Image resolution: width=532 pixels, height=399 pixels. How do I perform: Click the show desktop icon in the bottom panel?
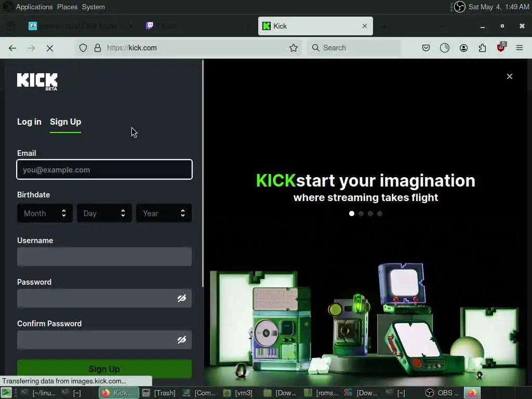pyautogui.click(x=6, y=393)
